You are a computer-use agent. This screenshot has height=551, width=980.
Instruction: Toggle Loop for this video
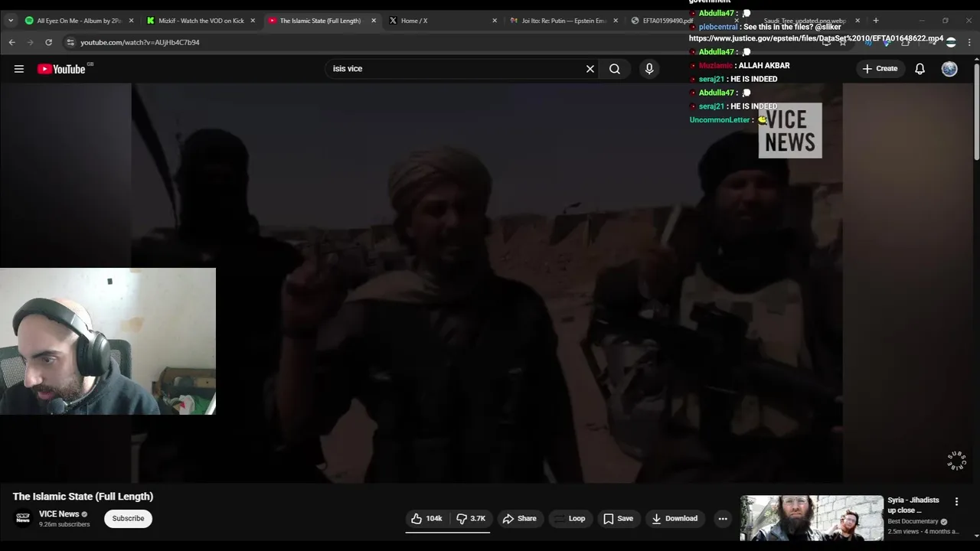(x=570, y=519)
